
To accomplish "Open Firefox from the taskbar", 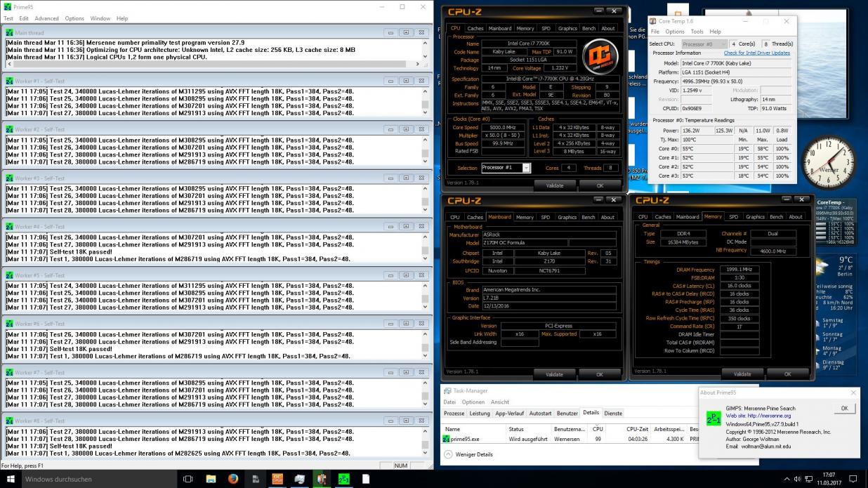I will click(233, 479).
